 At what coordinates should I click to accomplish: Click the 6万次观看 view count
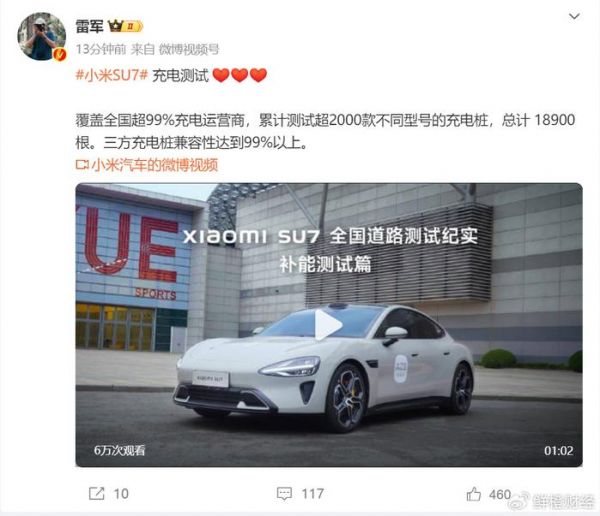coord(119,450)
